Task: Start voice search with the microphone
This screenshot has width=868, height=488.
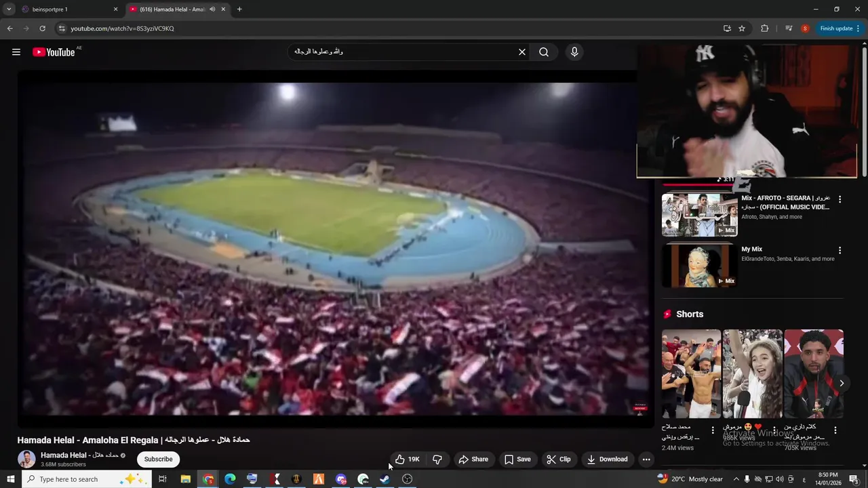Action: (x=574, y=52)
